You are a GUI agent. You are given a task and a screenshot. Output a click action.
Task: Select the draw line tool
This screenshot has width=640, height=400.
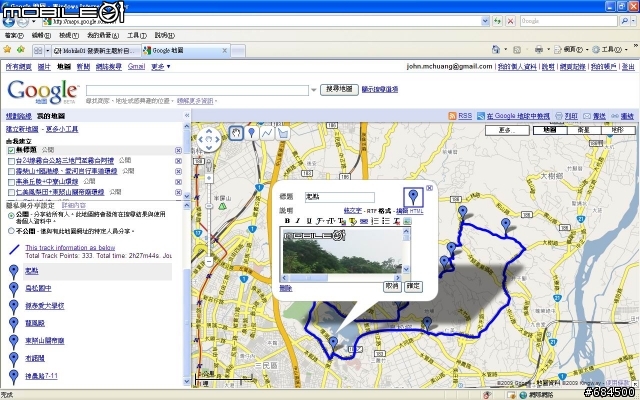[x=267, y=133]
